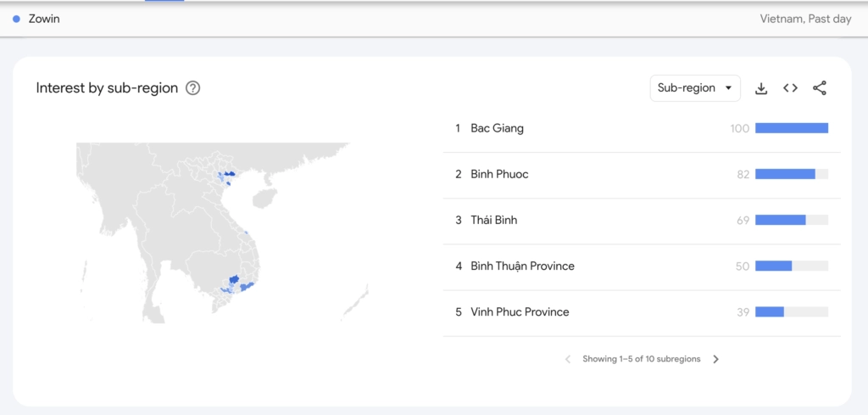The height and width of the screenshot is (415, 868).
Task: Open the Sub-region dropdown
Action: tap(695, 88)
